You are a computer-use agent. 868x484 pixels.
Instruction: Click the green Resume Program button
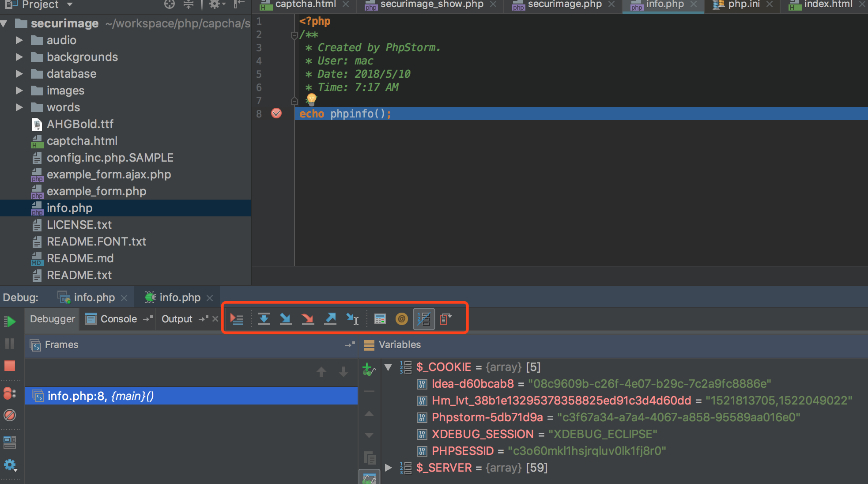[x=10, y=321]
